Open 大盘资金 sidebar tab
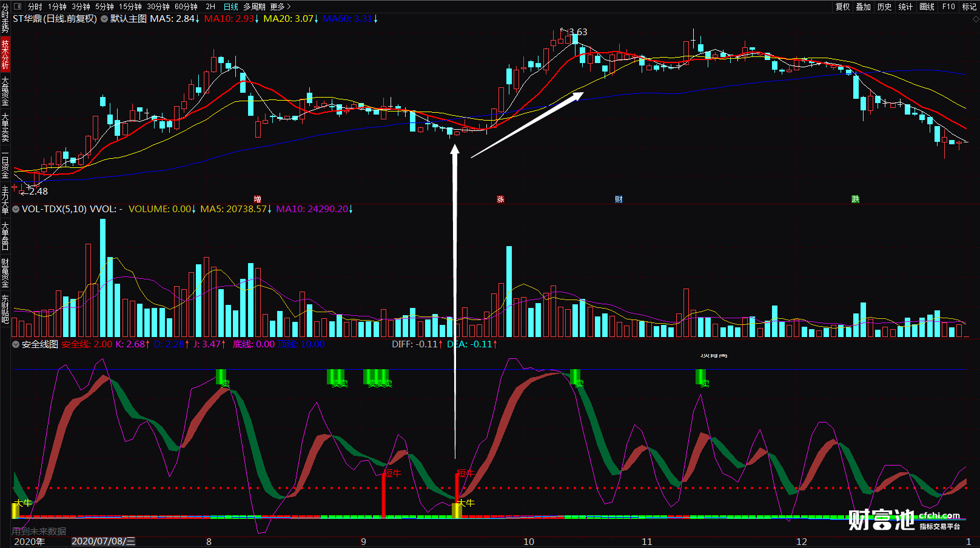Image resolution: width=980 pixels, height=548 pixels. click(x=5, y=91)
